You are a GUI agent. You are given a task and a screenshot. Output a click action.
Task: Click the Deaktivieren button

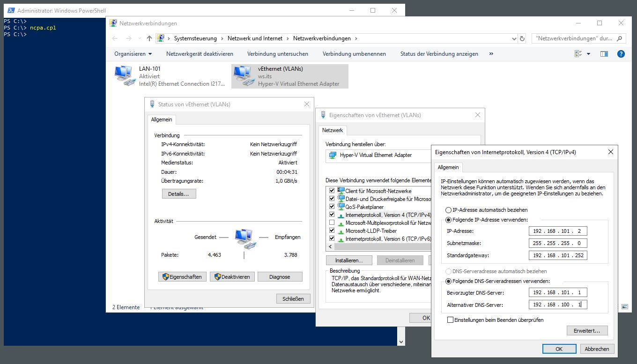pos(233,277)
